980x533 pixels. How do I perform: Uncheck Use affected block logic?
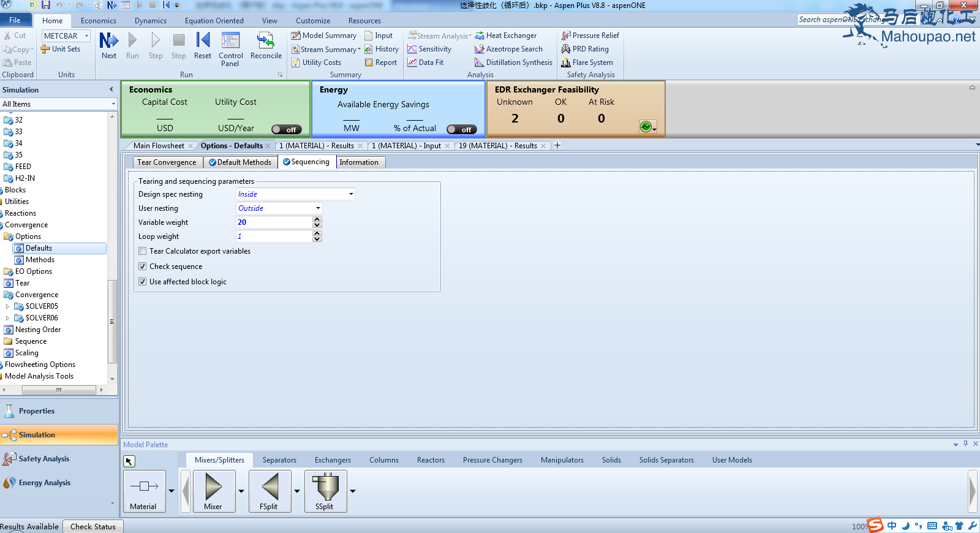point(143,282)
